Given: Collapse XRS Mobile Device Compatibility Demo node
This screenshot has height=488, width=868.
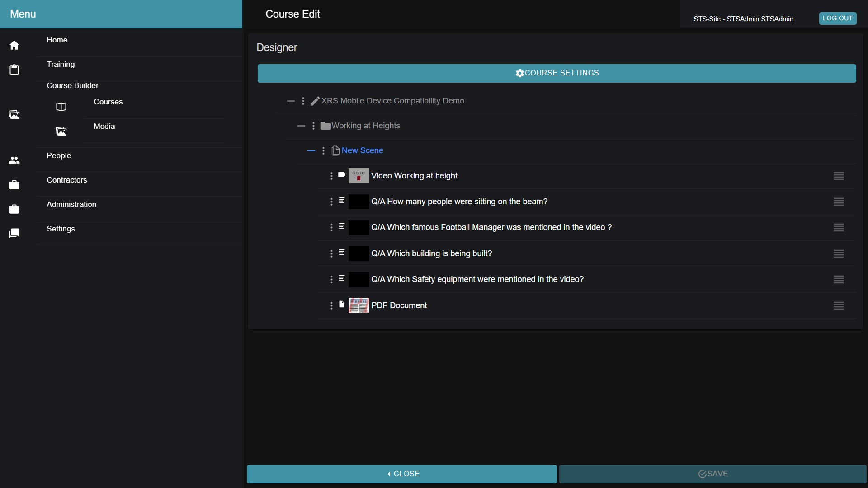Looking at the screenshot, I should [291, 101].
